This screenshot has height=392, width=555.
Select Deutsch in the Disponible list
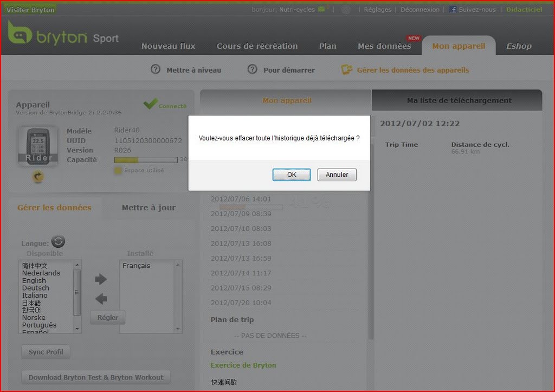point(36,288)
